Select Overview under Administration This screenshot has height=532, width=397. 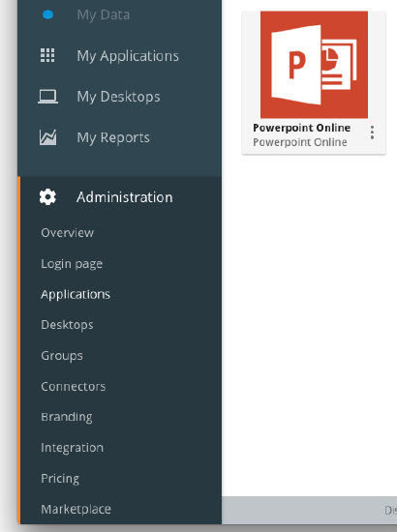[x=67, y=233]
